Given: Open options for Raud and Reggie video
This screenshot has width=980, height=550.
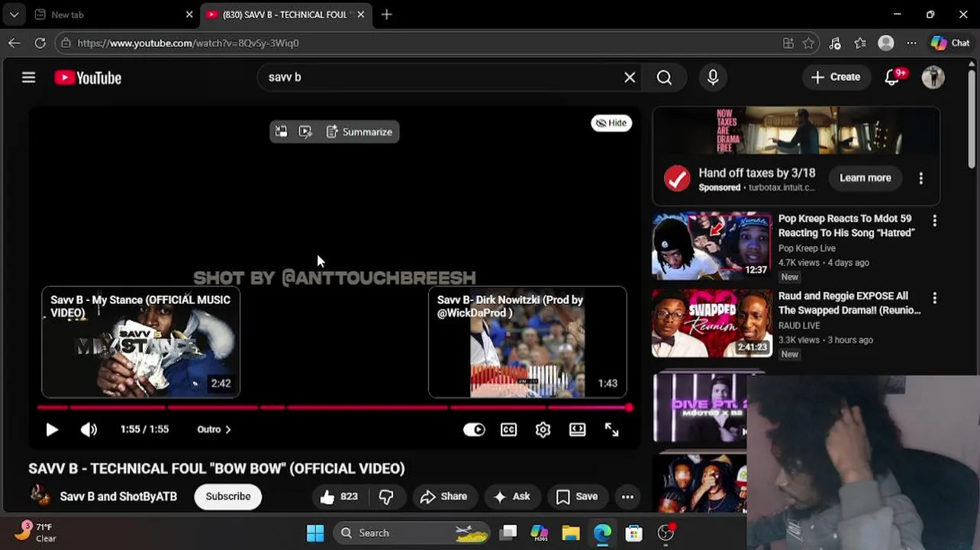Looking at the screenshot, I should click(934, 298).
